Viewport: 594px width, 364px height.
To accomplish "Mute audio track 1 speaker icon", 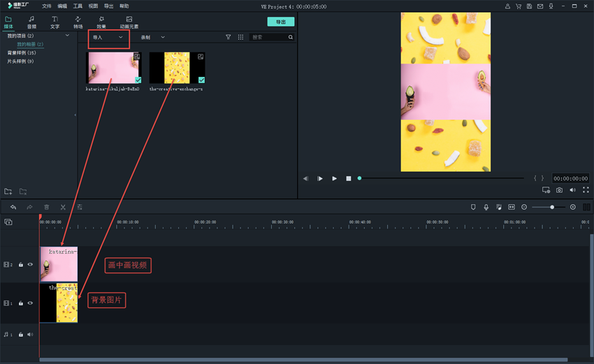I will click(30, 335).
